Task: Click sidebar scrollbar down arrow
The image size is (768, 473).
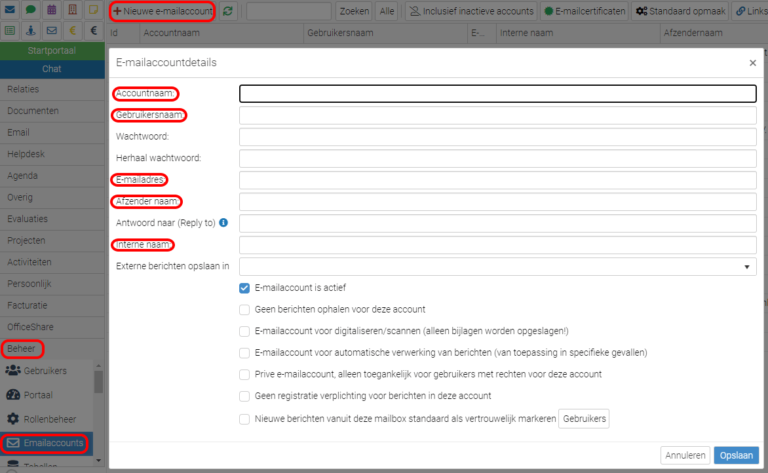Action: (98, 460)
